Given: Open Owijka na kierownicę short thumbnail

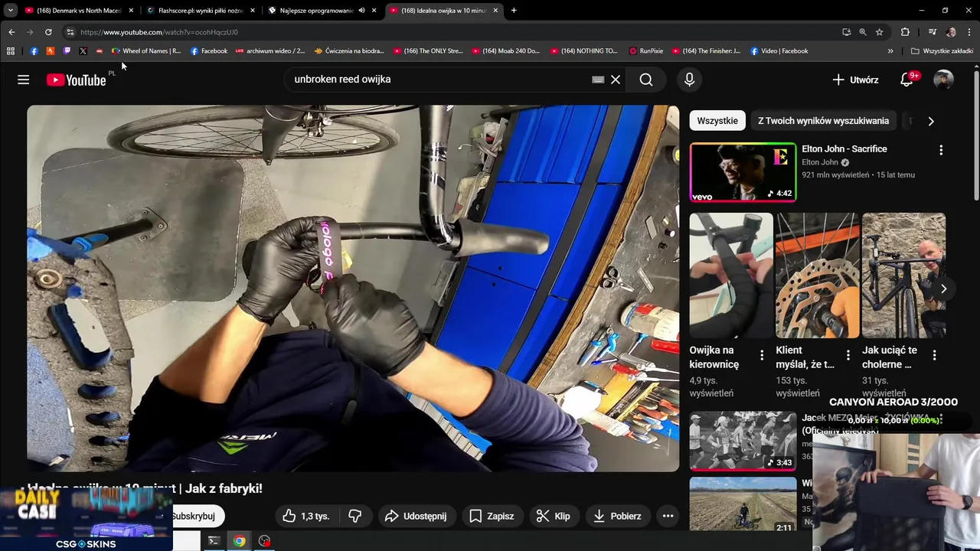Looking at the screenshot, I should (731, 275).
